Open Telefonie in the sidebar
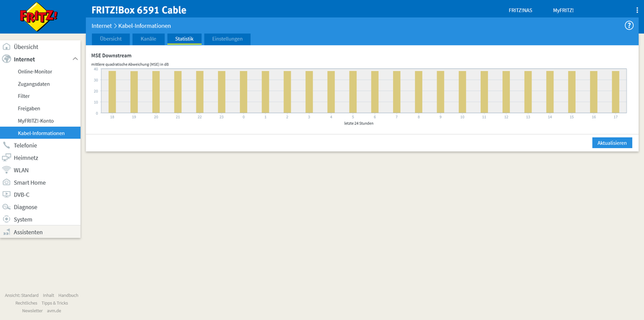Viewport: 644px width, 320px height. pos(40,146)
